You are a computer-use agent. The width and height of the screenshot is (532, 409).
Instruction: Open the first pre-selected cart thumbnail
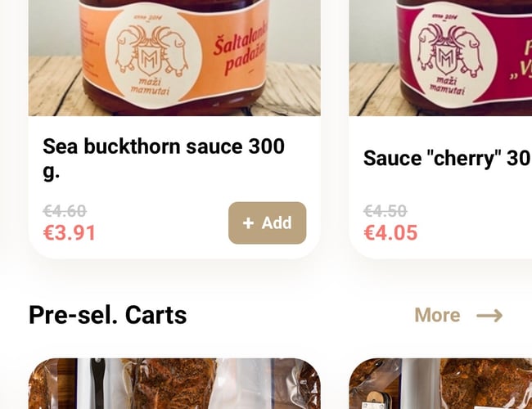tap(174, 384)
